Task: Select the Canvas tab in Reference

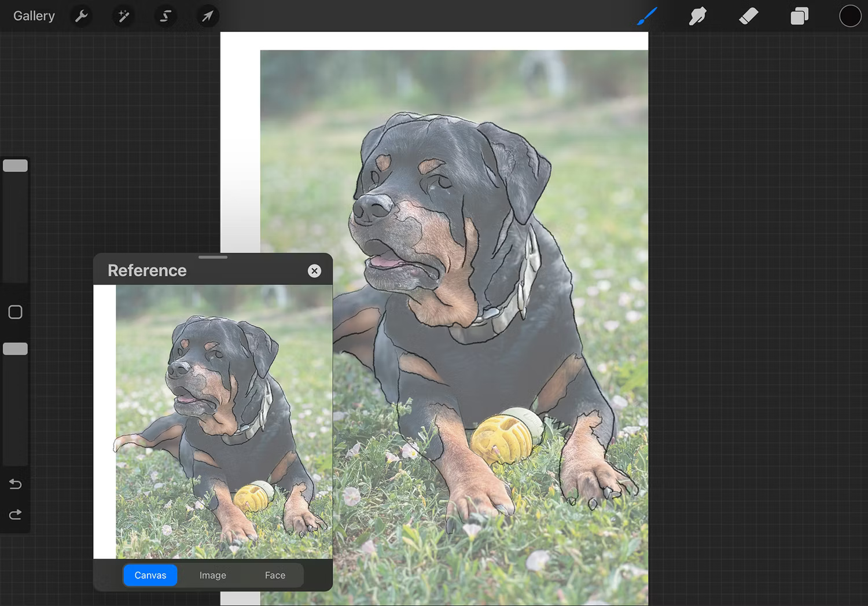Action: click(x=150, y=575)
